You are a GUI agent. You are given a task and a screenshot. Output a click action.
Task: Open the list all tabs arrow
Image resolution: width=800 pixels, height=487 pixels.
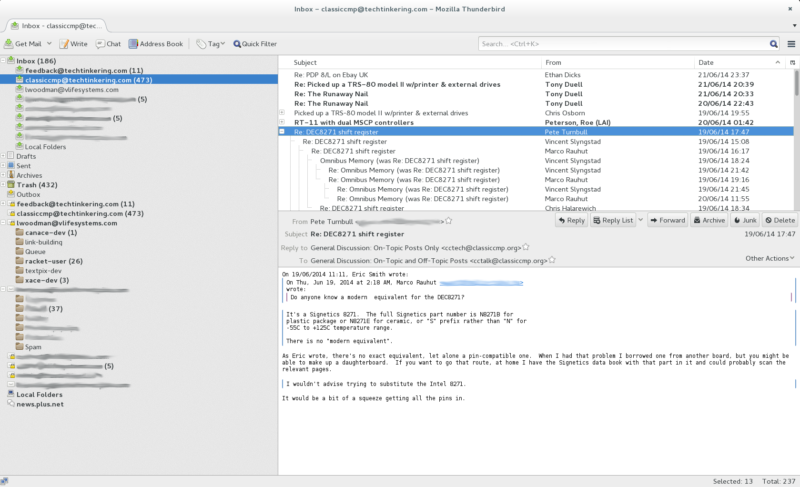(794, 25)
